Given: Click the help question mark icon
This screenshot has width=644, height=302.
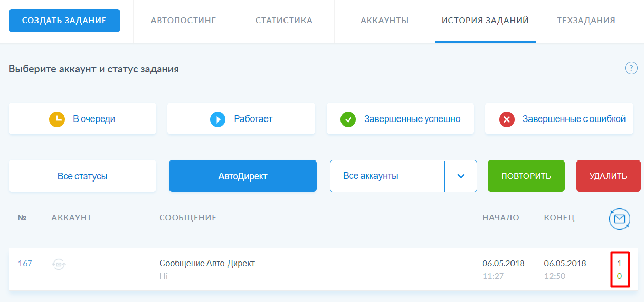Looking at the screenshot, I should [631, 68].
